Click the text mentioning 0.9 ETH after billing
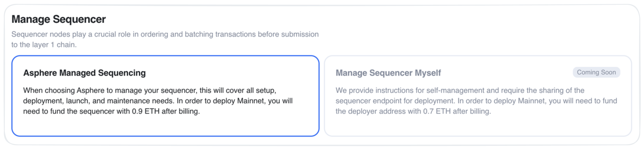 click(x=166, y=111)
